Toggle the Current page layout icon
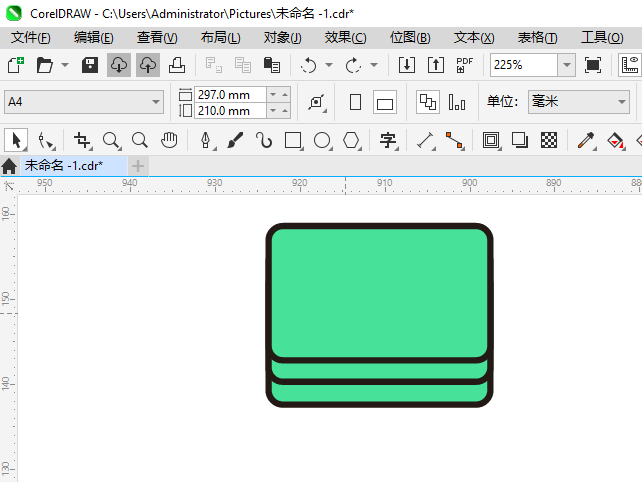The image size is (642, 482). click(457, 102)
